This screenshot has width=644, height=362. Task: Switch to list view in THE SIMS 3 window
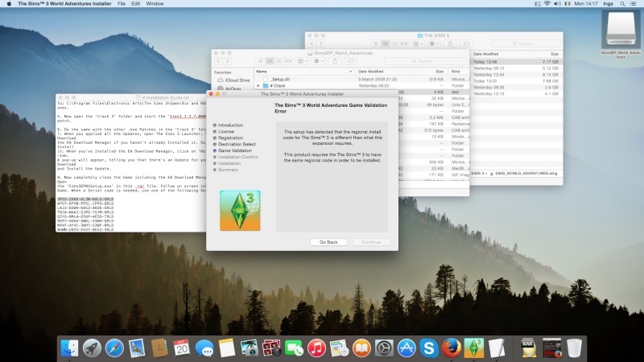(386, 43)
